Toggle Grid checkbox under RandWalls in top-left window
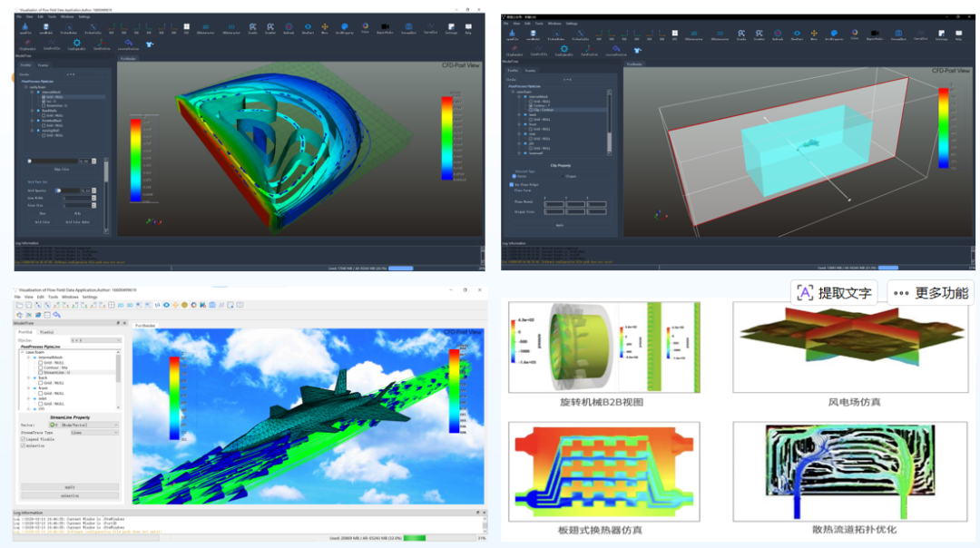This screenshot has width=980, height=548. tap(44, 115)
